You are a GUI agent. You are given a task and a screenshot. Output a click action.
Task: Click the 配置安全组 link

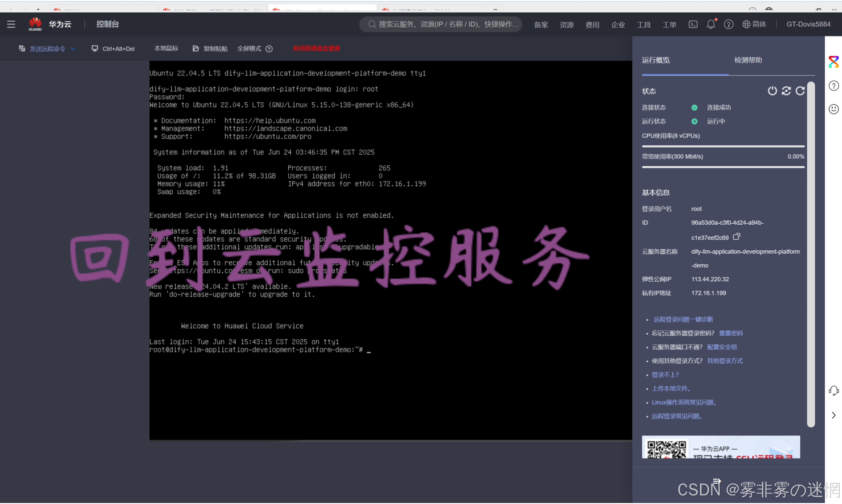(721, 348)
